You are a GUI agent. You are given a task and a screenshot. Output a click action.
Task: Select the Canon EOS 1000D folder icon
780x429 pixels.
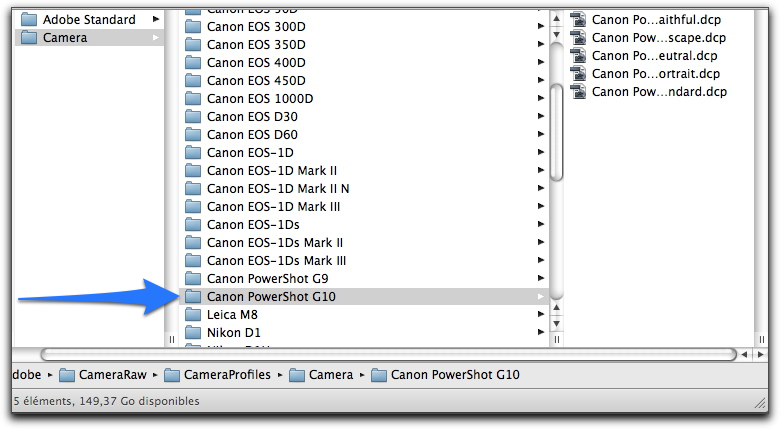tap(193, 98)
